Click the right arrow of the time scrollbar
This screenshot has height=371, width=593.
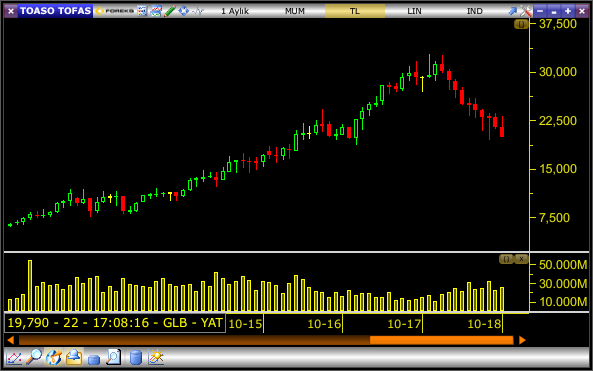(x=522, y=340)
